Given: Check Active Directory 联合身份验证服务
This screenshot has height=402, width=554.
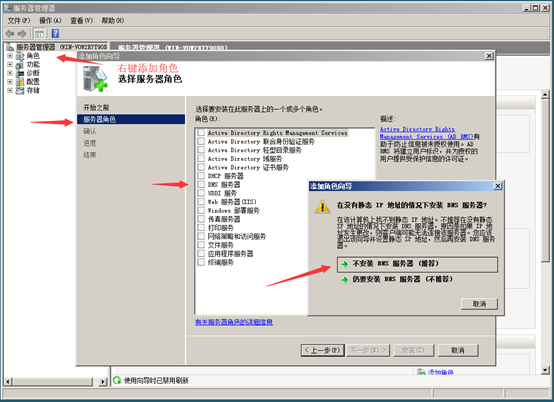Looking at the screenshot, I should click(x=201, y=141).
